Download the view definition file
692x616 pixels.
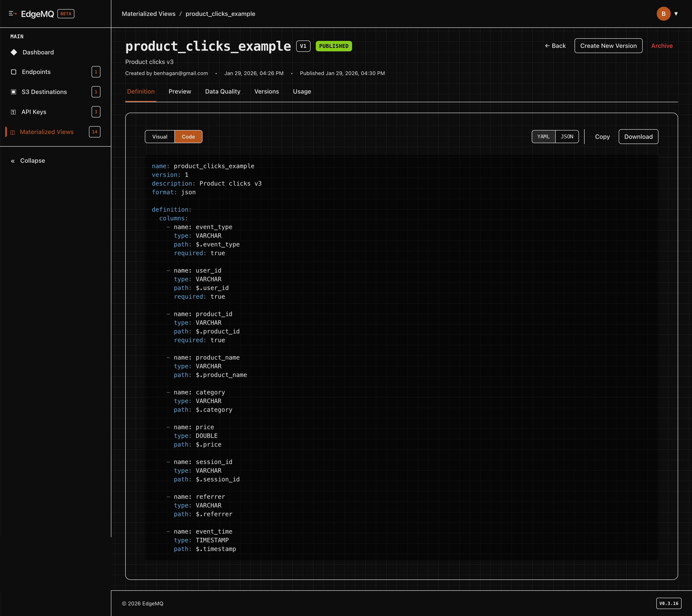coord(638,136)
